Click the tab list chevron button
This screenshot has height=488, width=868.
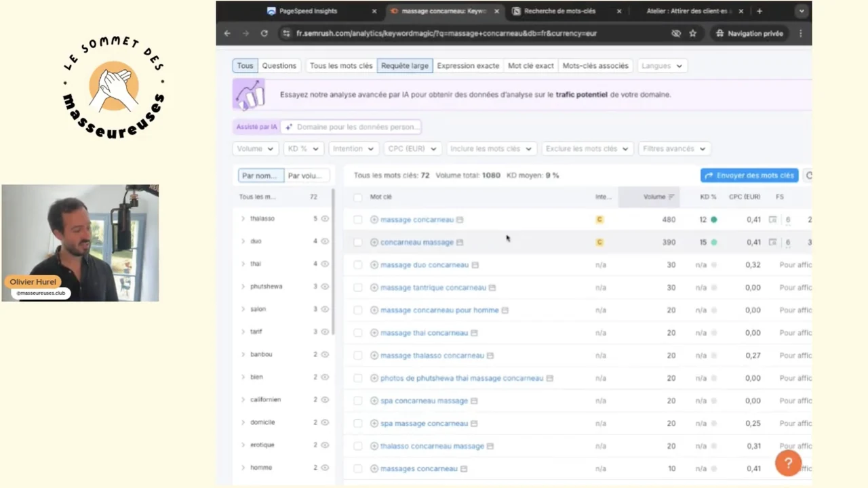point(802,11)
